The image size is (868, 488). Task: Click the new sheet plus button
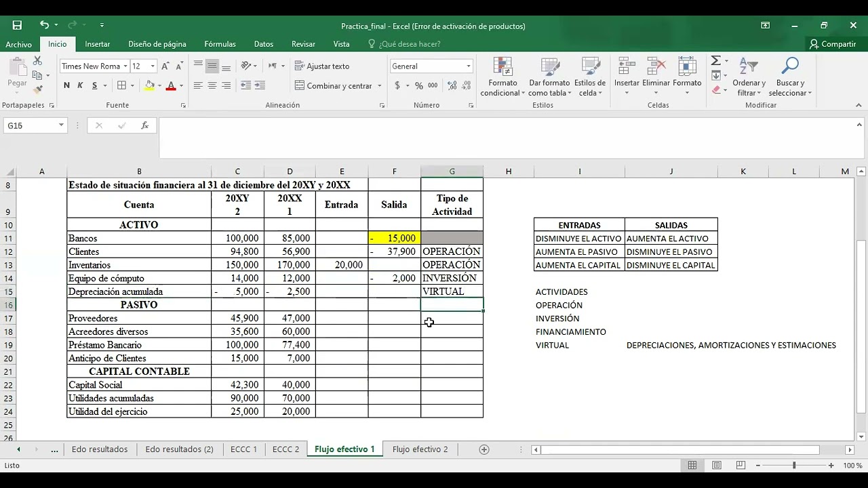(484, 449)
